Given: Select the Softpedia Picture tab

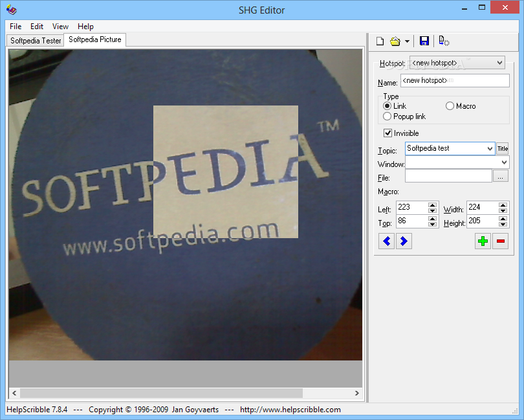Looking at the screenshot, I should pyautogui.click(x=95, y=39).
